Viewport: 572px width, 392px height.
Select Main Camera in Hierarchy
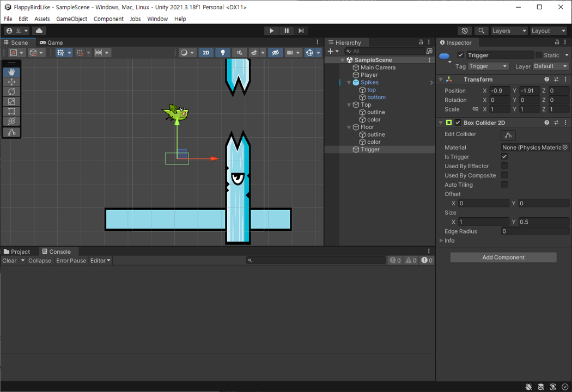click(378, 68)
